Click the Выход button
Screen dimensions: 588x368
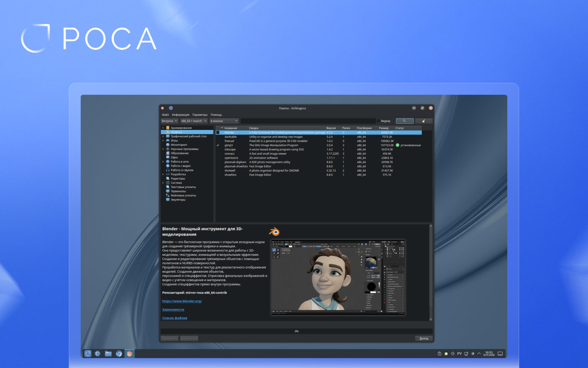click(424, 338)
